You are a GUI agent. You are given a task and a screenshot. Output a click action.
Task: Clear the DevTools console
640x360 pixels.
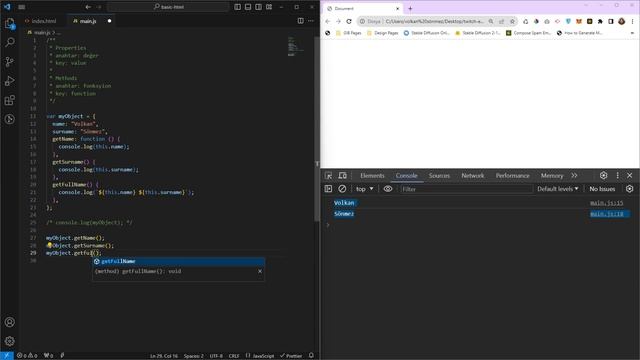(342, 189)
